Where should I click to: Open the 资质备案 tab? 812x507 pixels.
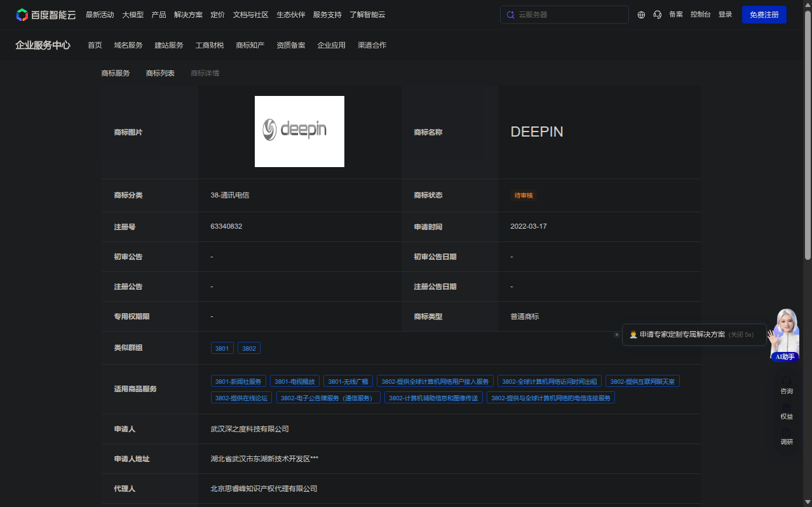(x=291, y=45)
